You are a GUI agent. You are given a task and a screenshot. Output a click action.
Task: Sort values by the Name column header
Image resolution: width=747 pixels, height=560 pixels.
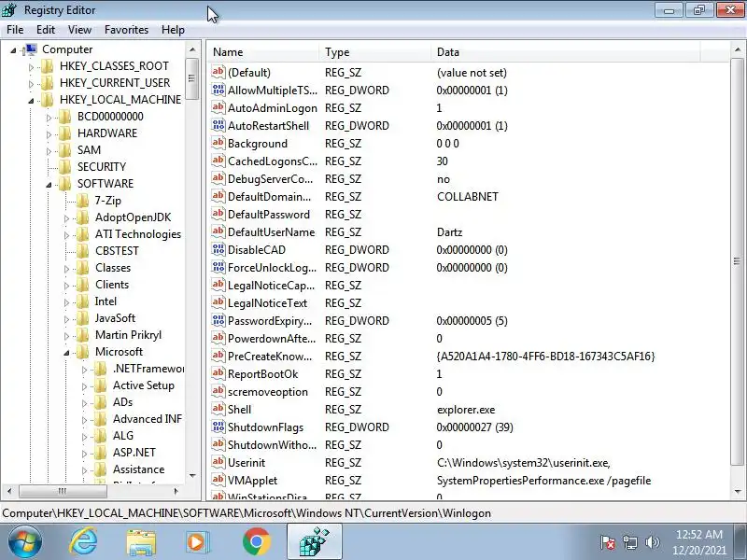click(263, 52)
